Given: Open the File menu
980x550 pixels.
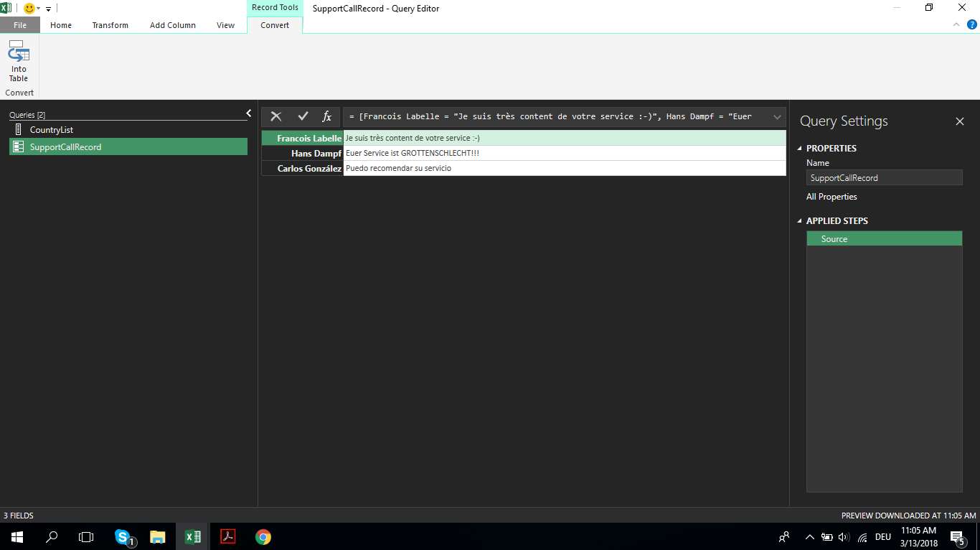Looking at the screenshot, I should point(19,24).
